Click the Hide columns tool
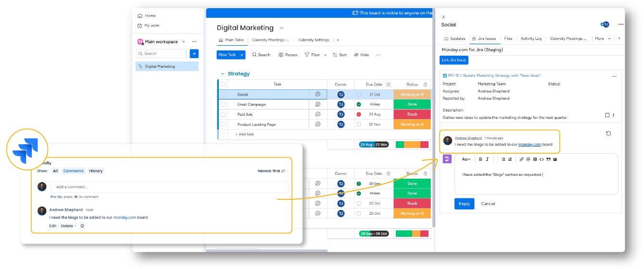The image size is (644, 269). (361, 55)
